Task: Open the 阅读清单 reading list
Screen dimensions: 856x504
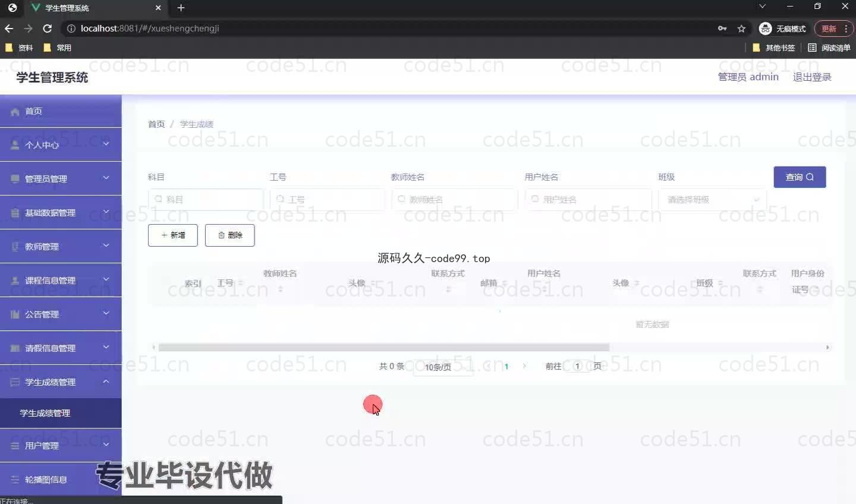Action: [x=829, y=48]
